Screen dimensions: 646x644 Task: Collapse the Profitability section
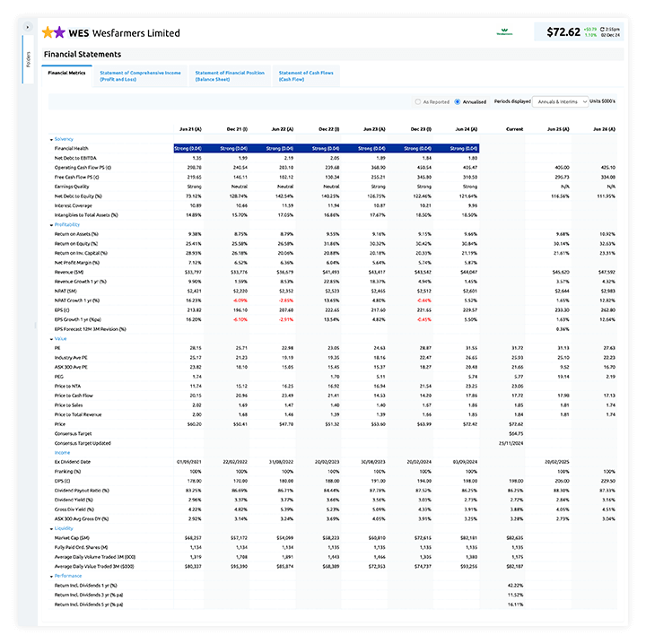coord(52,224)
